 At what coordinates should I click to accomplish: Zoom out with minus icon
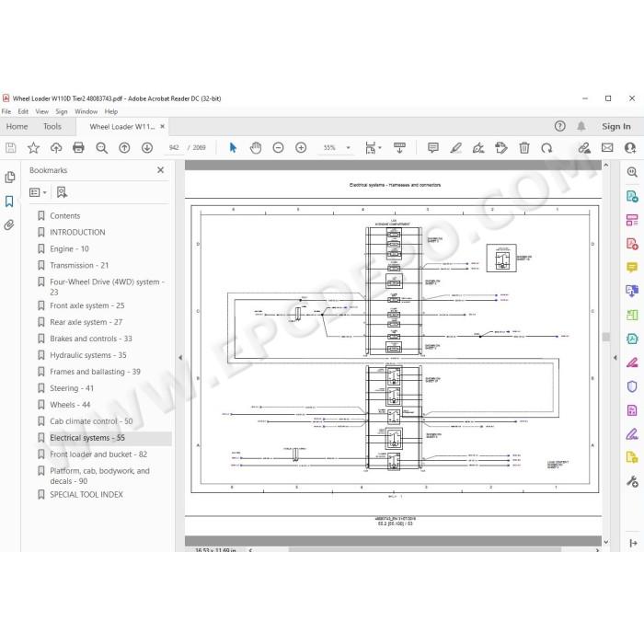coord(279,147)
